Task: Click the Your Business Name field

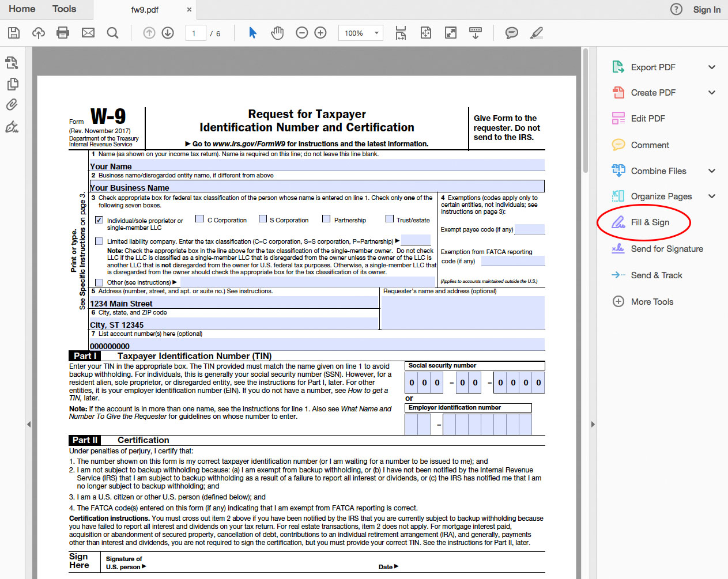Action: pyautogui.click(x=317, y=186)
